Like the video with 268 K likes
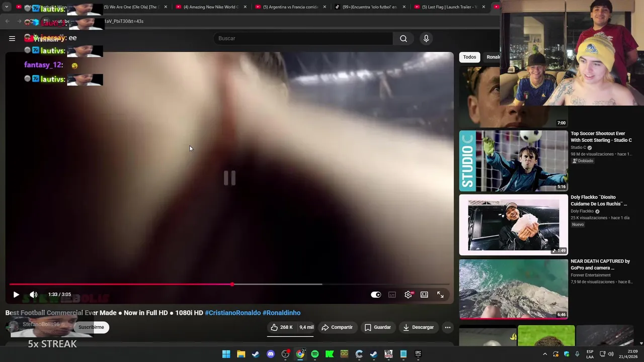The image size is (644, 362). pos(281,327)
